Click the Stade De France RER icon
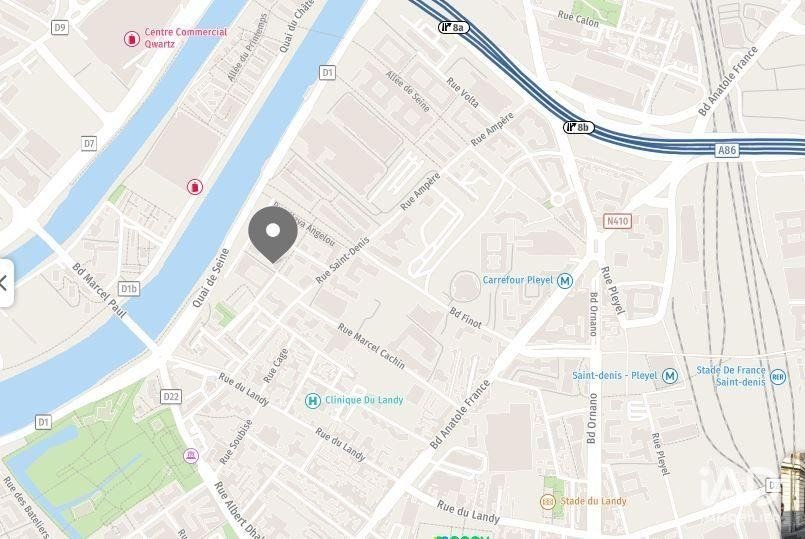The height and width of the screenshot is (539, 805). pos(778,376)
